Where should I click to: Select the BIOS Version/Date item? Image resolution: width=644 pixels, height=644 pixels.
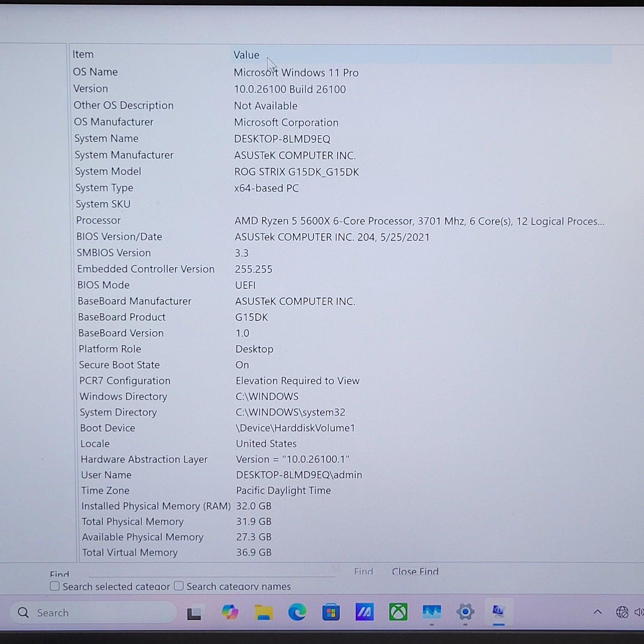[119, 237]
